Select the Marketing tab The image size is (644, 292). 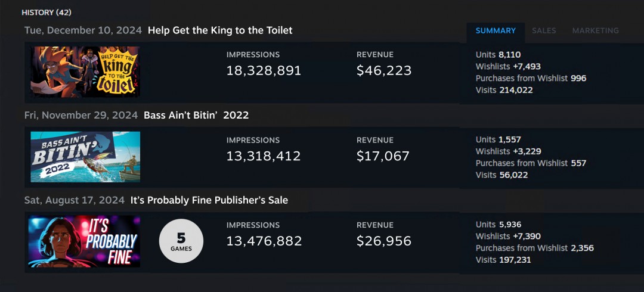tap(595, 31)
